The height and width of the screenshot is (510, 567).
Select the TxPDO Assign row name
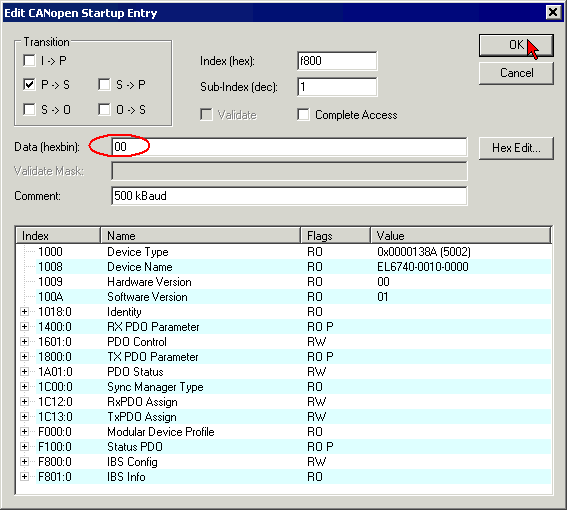pyautogui.click(x=142, y=417)
